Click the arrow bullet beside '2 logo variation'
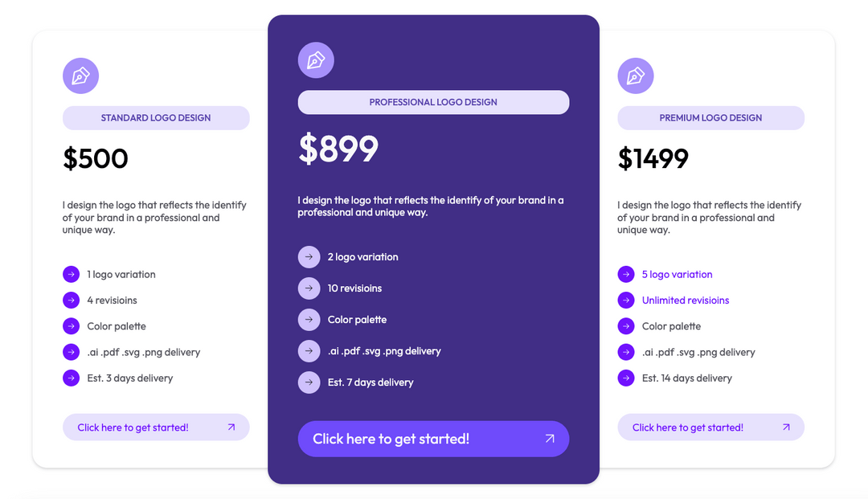 coord(309,256)
